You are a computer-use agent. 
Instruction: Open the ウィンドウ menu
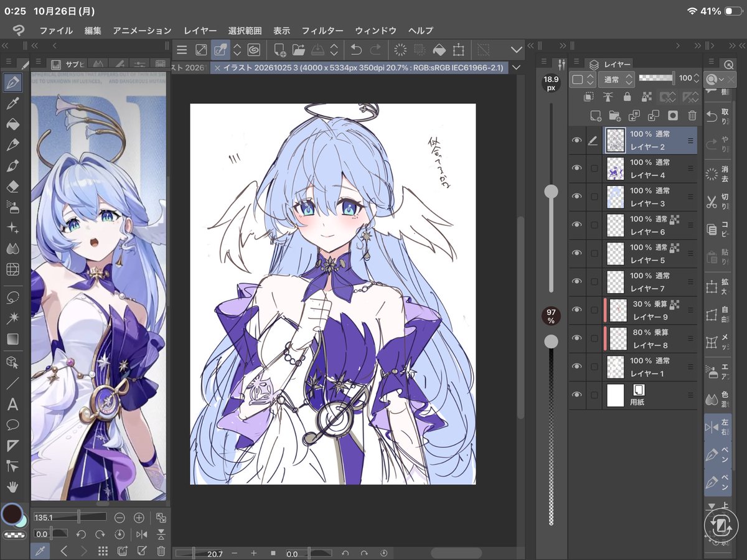pyautogui.click(x=375, y=30)
